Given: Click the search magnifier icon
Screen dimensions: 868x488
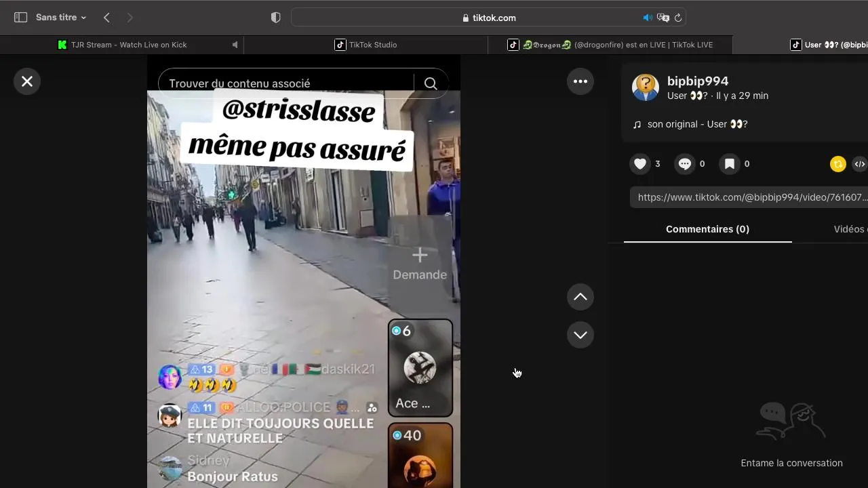Looking at the screenshot, I should (431, 83).
